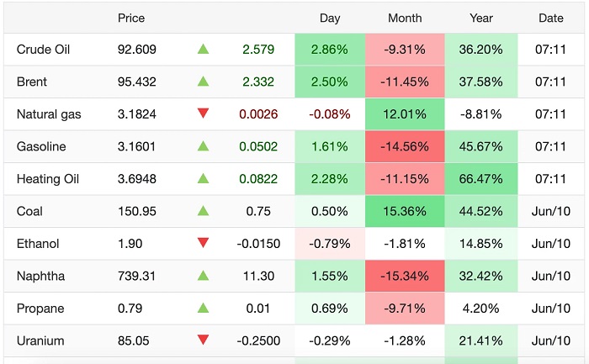This screenshot has height=364, width=589.
Task: Open the Brent commodity link
Action: pos(32,82)
